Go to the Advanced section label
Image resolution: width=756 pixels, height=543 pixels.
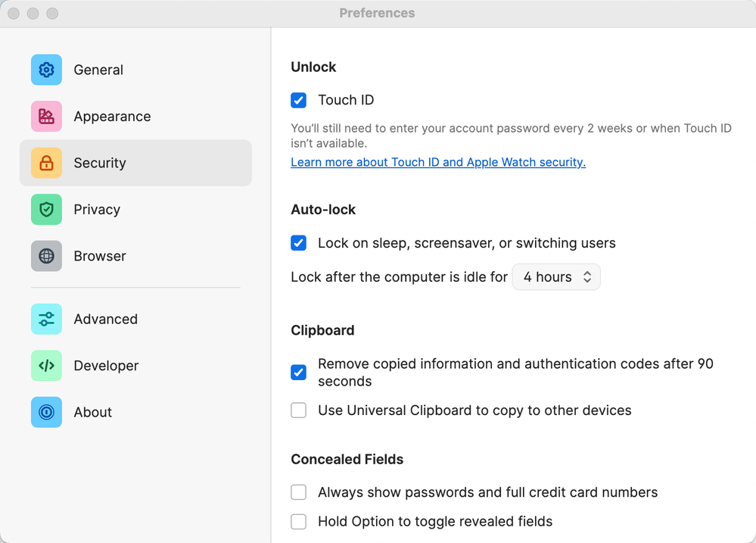[x=105, y=319]
